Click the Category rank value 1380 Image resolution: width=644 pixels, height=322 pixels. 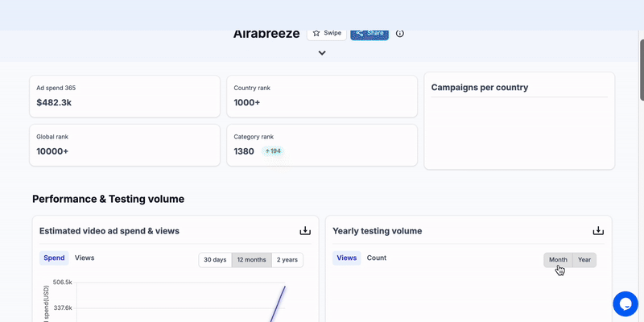[244, 151]
